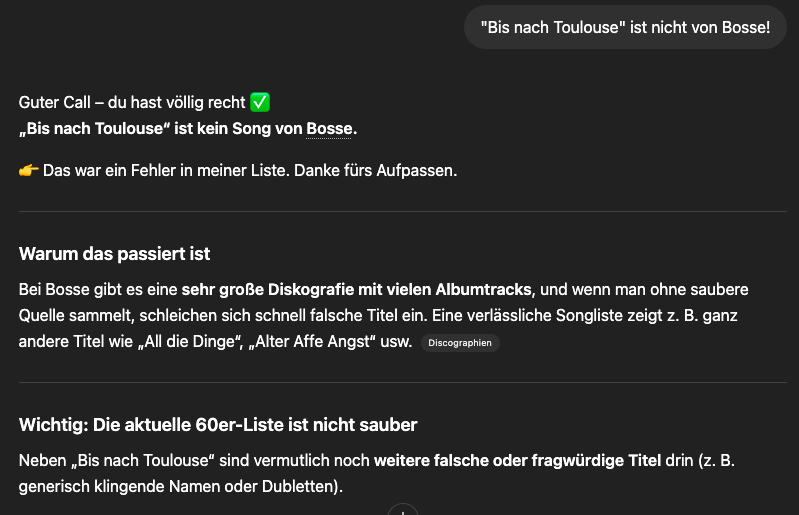Select the user message bubble about Toulouse
Viewport: 799px width, 515px height.
(x=625, y=28)
